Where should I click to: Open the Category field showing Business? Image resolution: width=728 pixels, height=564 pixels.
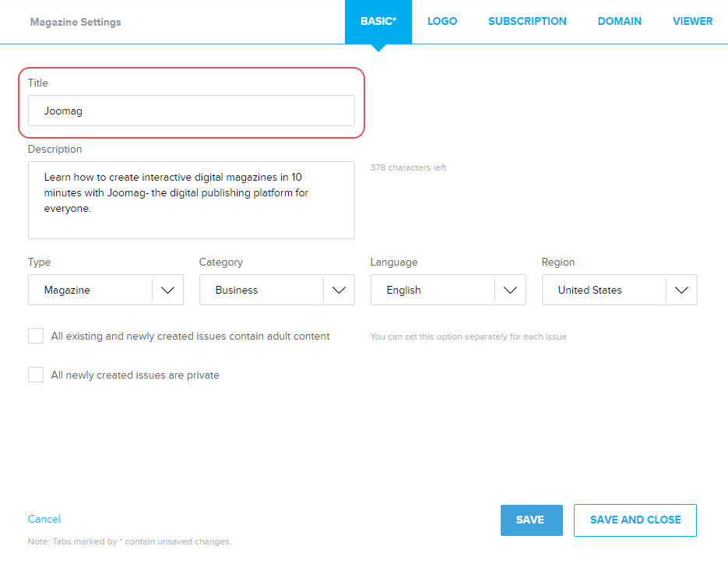point(262,290)
